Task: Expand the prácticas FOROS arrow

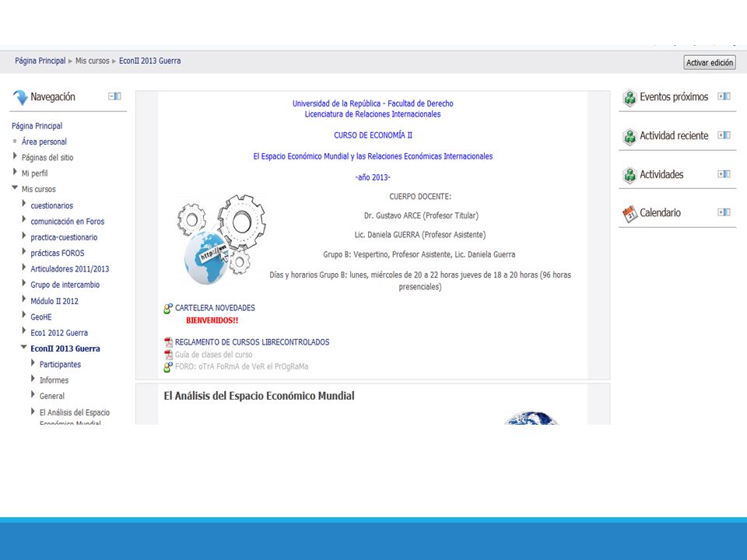Action: coord(24,251)
